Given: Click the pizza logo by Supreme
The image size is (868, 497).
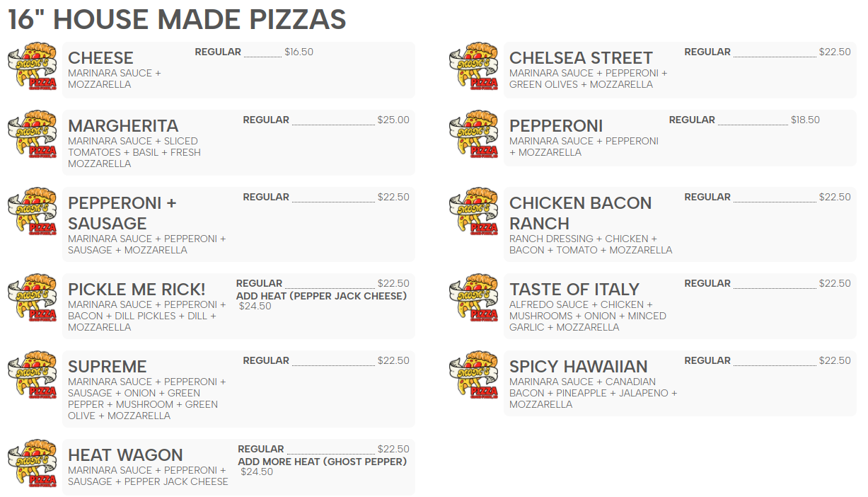Looking at the screenshot, I should pyautogui.click(x=33, y=375).
